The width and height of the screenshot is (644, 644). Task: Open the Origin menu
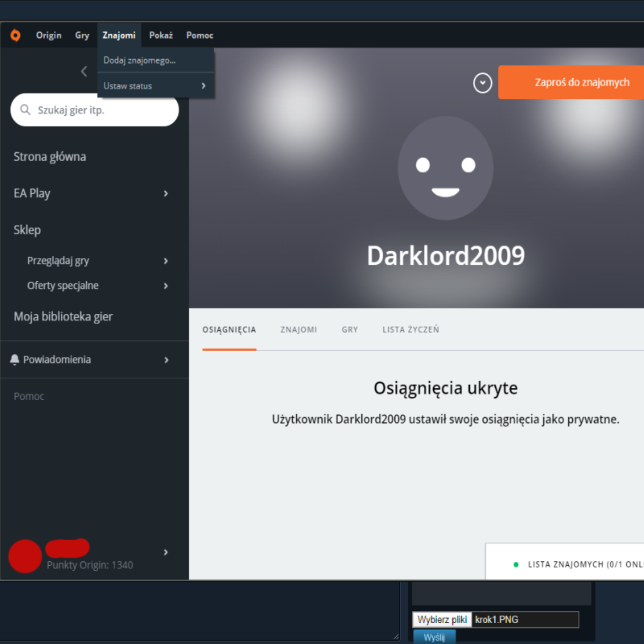[x=48, y=35]
